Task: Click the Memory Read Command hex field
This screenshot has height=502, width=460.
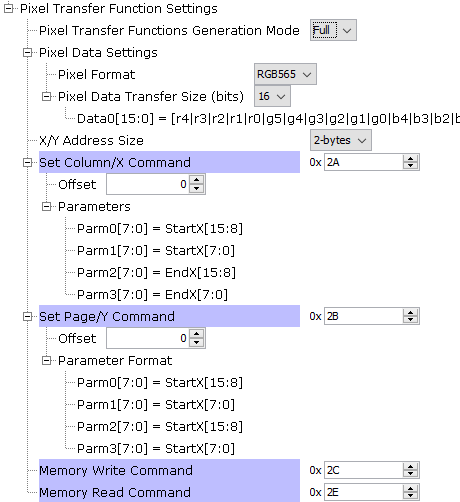Action: tap(363, 492)
